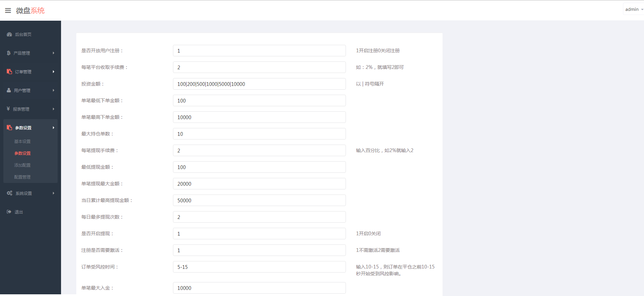Click the 最低提现金额 label
Image resolution: width=644 pixels, height=296 pixels.
[98, 167]
